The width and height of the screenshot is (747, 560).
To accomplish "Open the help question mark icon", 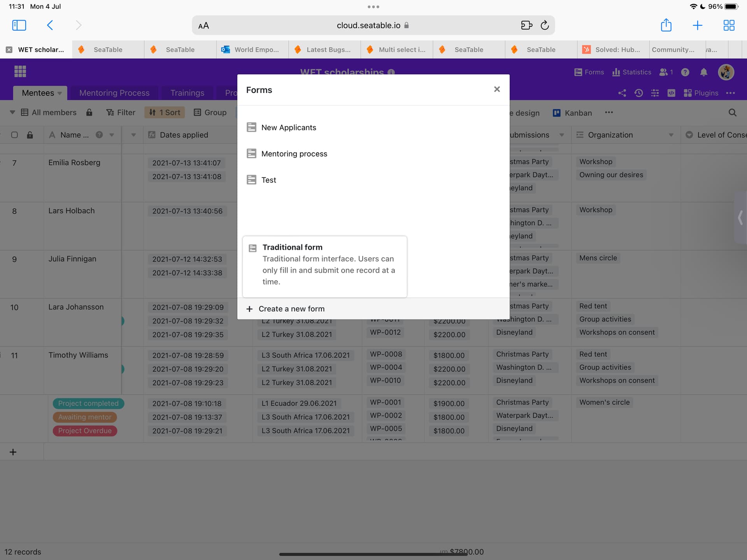I will [x=685, y=72].
